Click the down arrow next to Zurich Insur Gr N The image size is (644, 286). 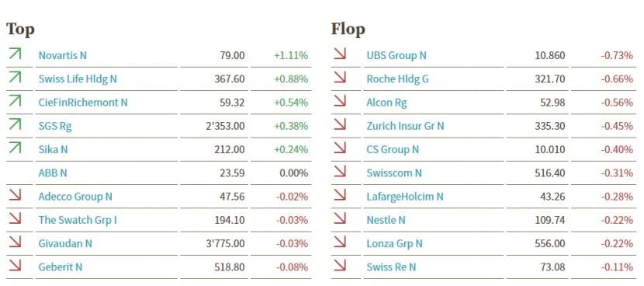(x=340, y=124)
